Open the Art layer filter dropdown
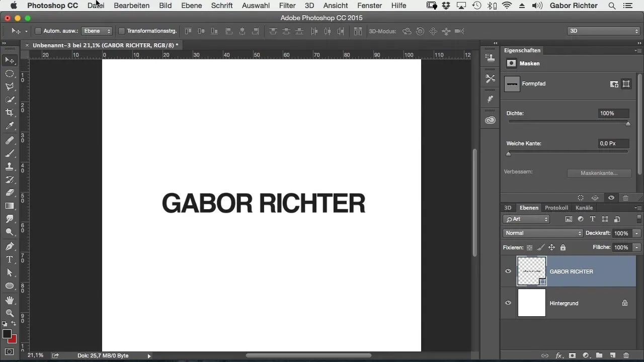Screen dimensions: 644x362 526,219
